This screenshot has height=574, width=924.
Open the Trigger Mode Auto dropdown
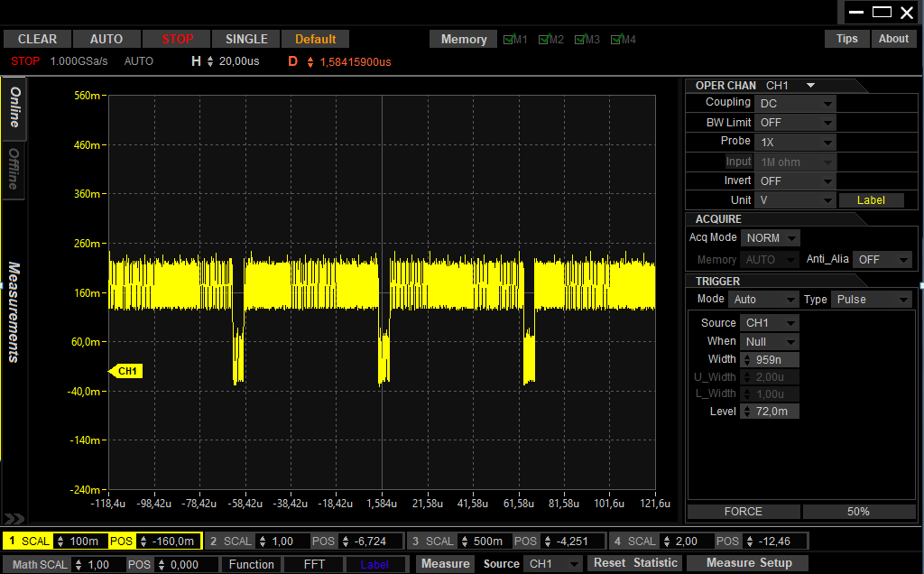click(x=763, y=300)
